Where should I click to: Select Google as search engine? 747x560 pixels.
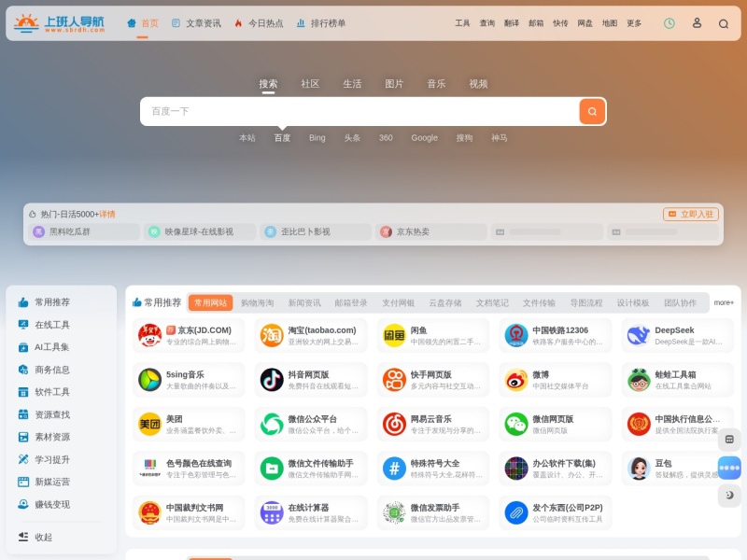pos(424,138)
